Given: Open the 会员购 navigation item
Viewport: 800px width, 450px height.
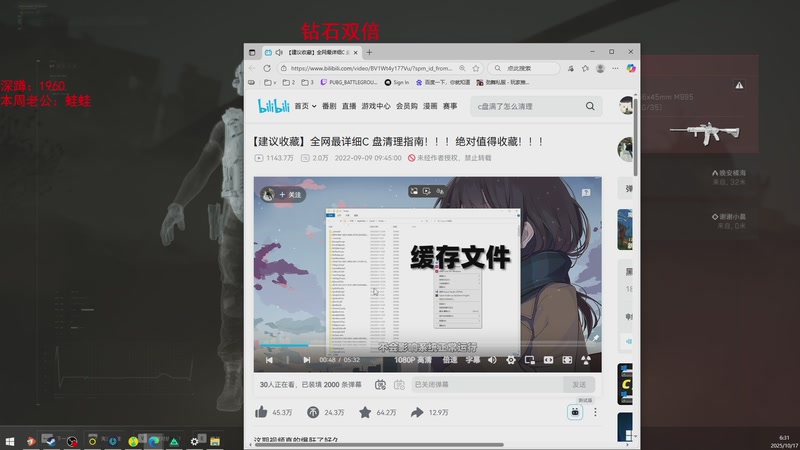Looking at the screenshot, I should click(407, 106).
